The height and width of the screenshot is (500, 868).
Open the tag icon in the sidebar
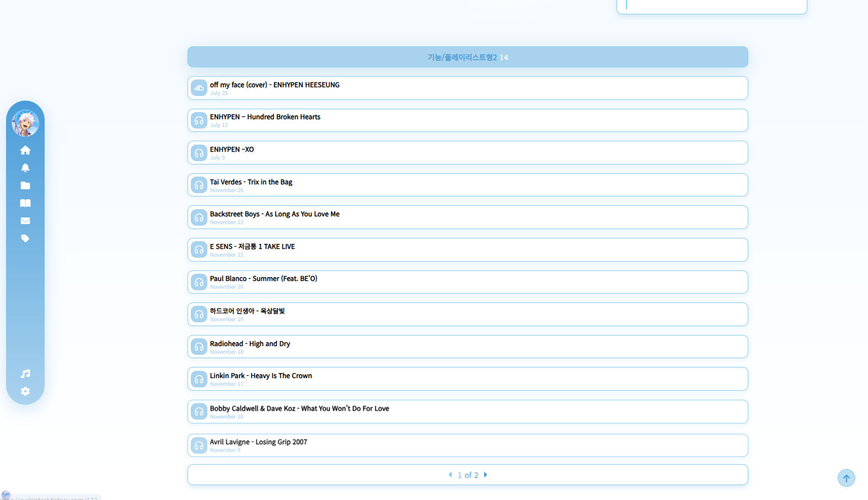25,238
